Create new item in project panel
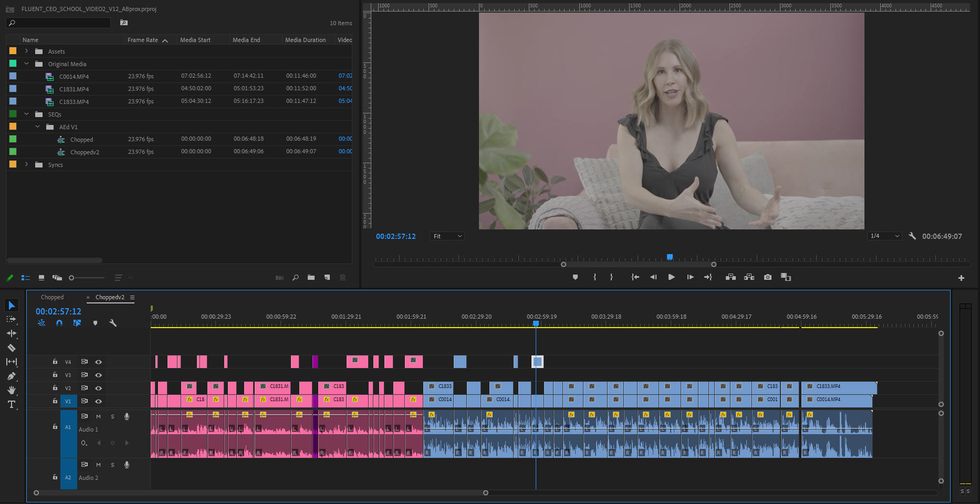 (327, 278)
